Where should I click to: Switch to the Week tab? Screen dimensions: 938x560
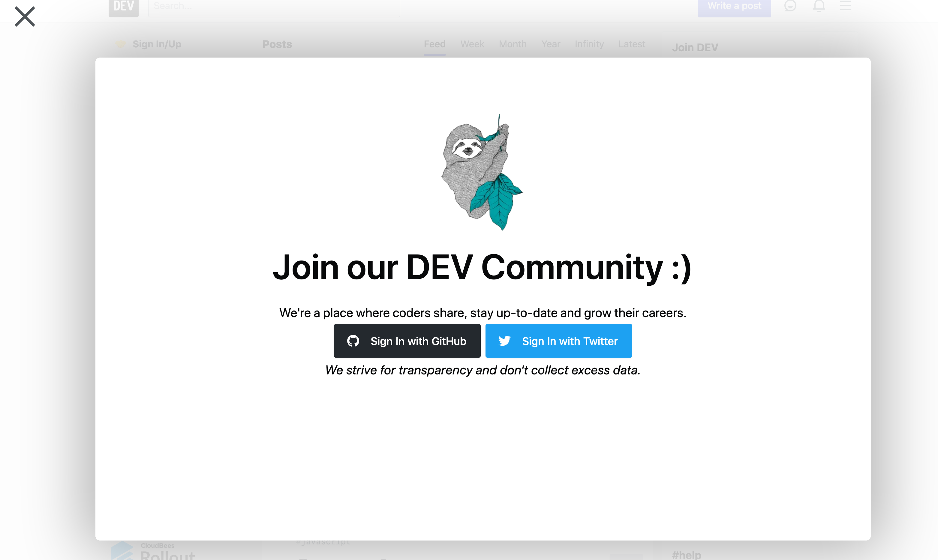coord(472,44)
